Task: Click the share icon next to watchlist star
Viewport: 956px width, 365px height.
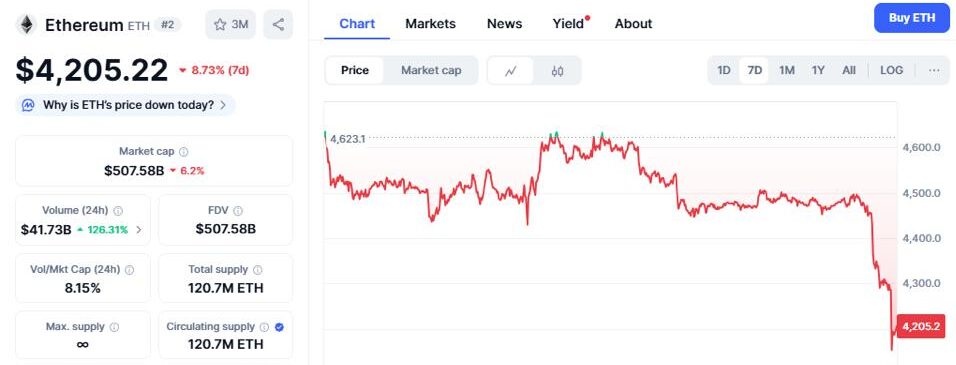Action: click(x=278, y=24)
